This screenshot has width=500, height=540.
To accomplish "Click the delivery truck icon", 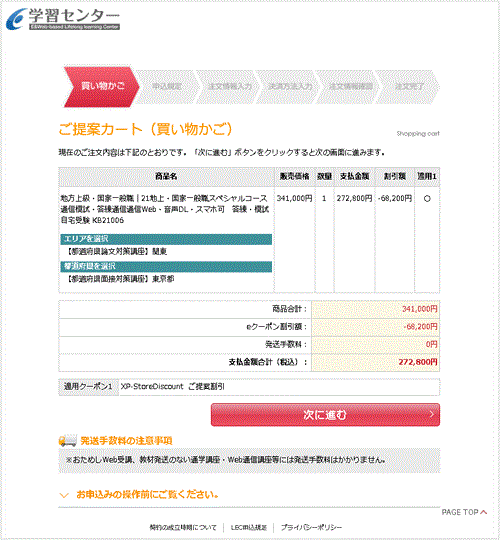I will click(x=67, y=440).
